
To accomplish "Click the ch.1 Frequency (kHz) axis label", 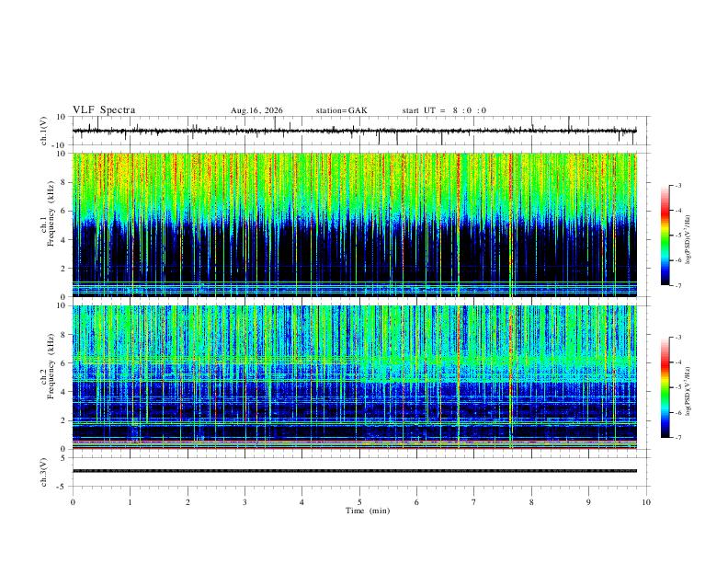I will (x=48, y=225).
